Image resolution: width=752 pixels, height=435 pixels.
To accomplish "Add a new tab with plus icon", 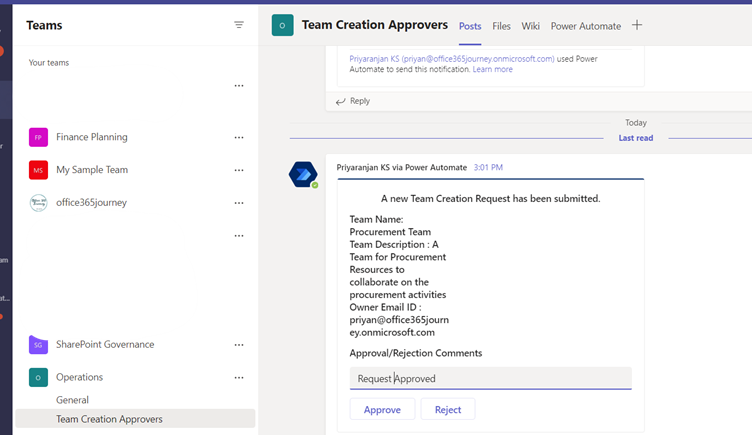I will (x=637, y=25).
